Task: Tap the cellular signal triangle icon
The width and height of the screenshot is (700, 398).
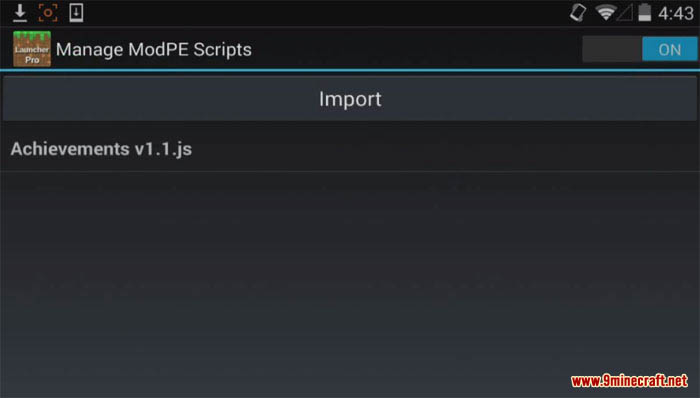Action: [625, 13]
